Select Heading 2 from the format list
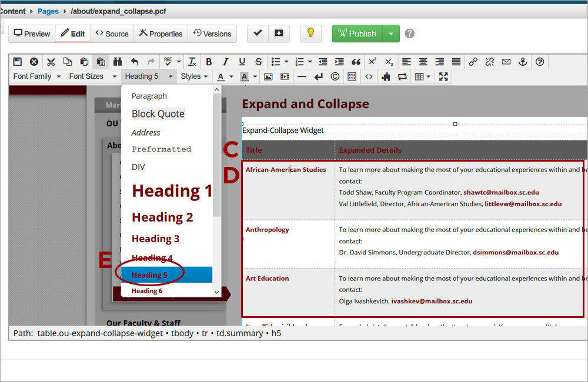The height and width of the screenshot is (382, 588). point(162,217)
